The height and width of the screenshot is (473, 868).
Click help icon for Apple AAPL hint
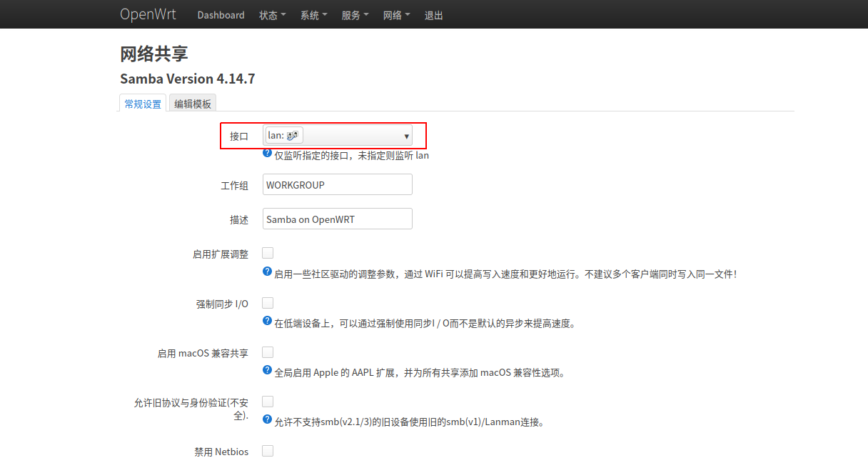point(268,371)
